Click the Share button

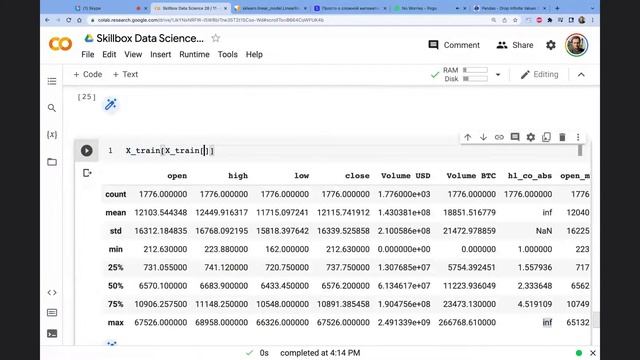pos(515,45)
